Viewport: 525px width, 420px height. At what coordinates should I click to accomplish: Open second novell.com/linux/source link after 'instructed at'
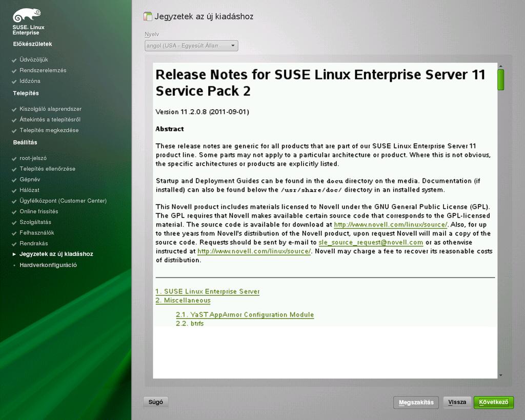coord(254,251)
